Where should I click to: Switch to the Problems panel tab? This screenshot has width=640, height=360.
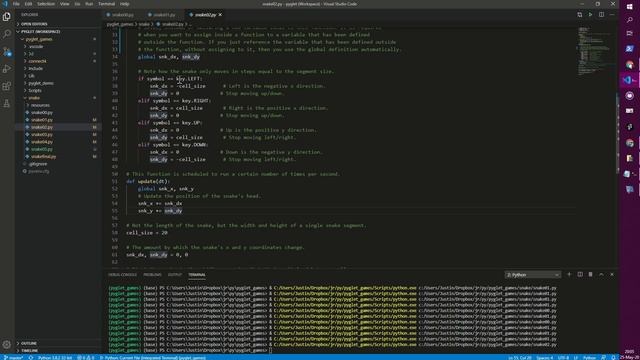point(152,275)
